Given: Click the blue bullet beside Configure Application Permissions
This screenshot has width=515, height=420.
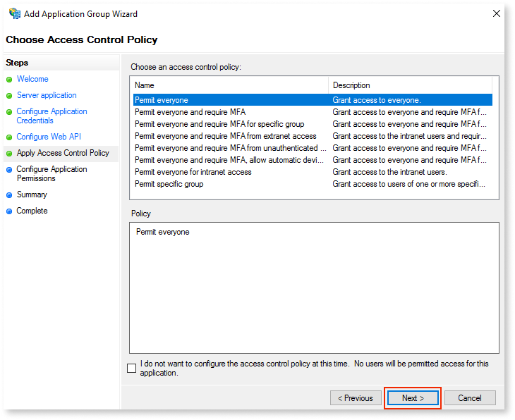Looking at the screenshot, I should (x=9, y=170).
